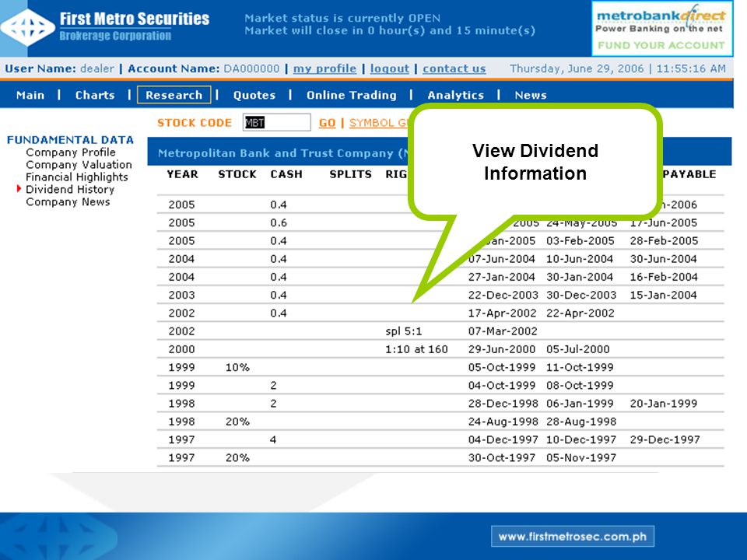This screenshot has height=560, width=747.
Task: Open Financial Highlights in sidebar
Action: pos(77,177)
